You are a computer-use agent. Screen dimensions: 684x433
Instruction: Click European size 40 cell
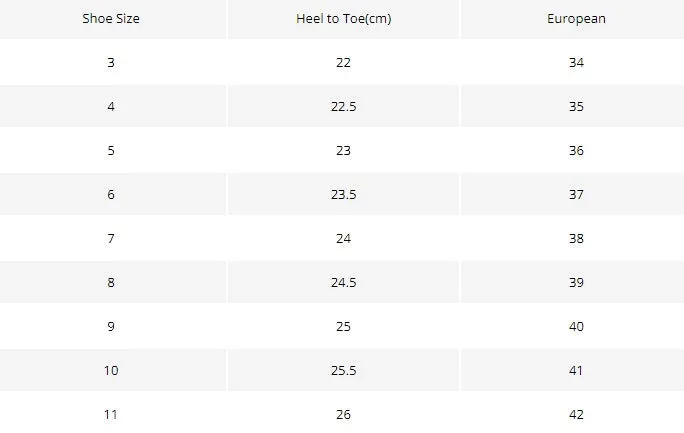pos(576,327)
